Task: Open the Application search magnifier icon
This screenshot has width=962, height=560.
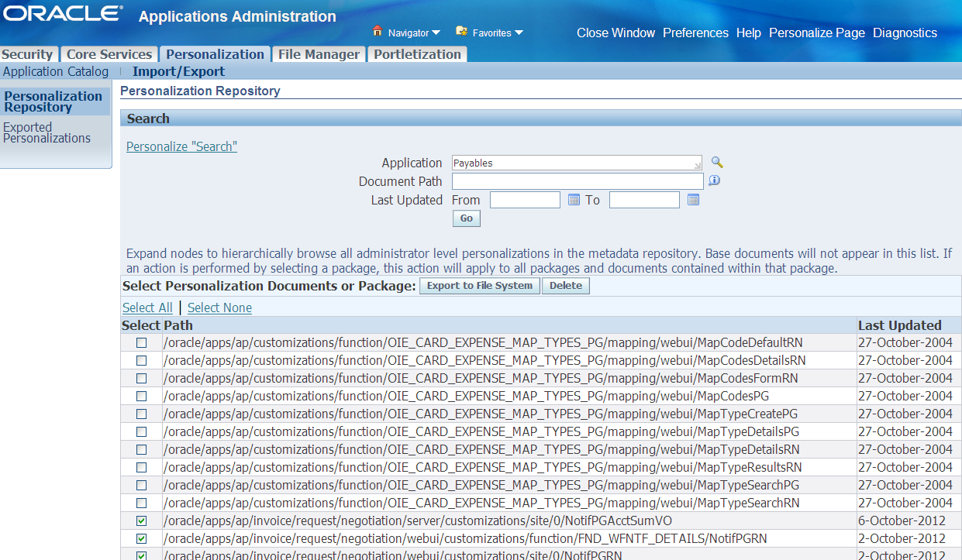Action: coord(717,163)
